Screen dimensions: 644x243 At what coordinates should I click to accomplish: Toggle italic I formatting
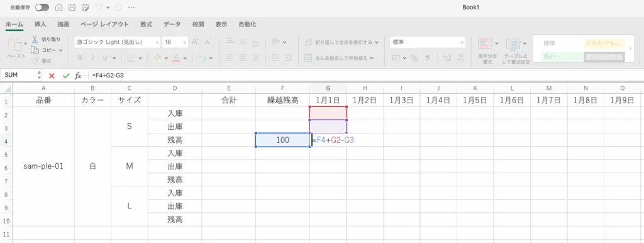pos(92,58)
